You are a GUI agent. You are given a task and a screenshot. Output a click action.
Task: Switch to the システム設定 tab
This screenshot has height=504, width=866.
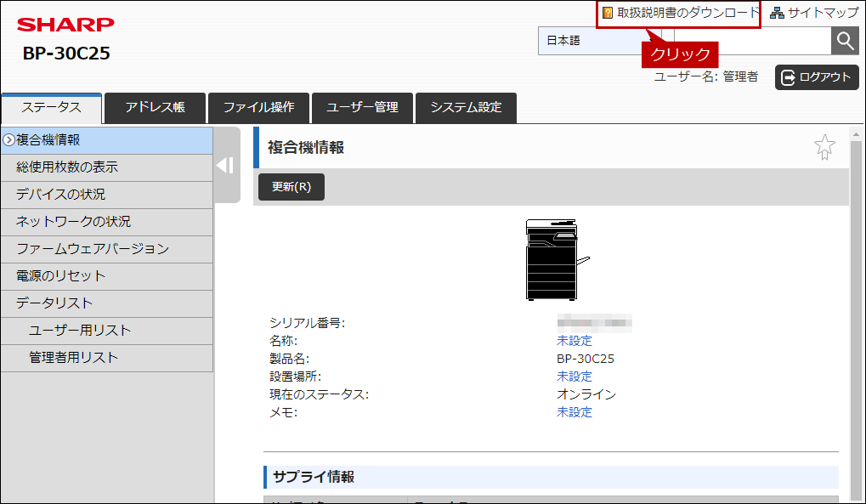pos(466,108)
